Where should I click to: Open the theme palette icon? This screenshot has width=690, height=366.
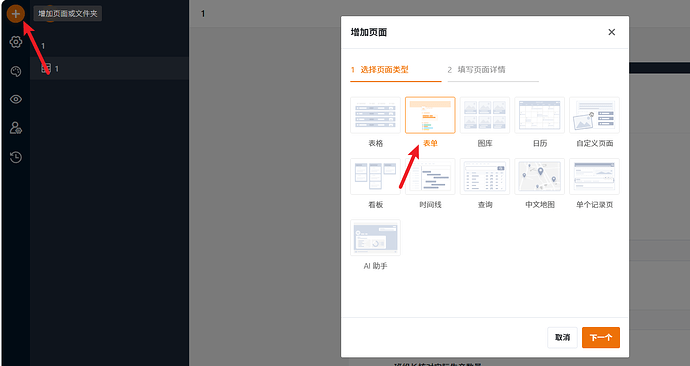(x=16, y=71)
